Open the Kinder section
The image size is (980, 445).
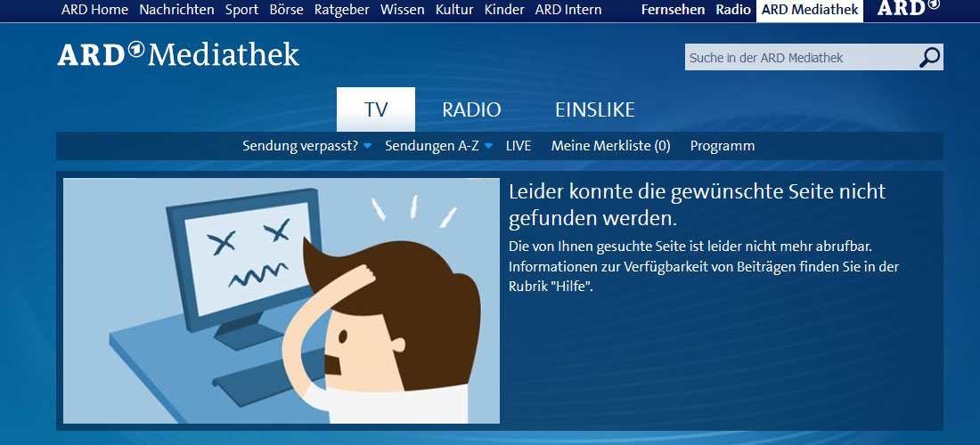[504, 10]
